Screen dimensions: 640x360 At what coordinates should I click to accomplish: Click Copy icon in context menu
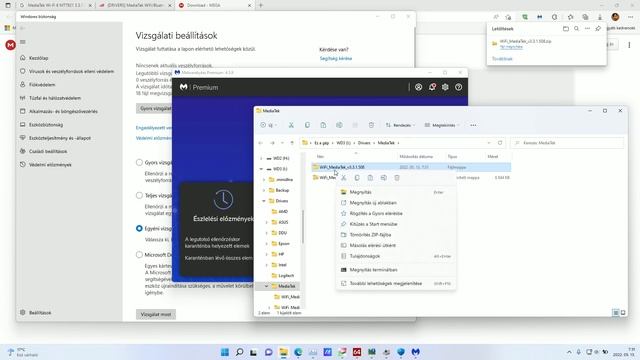[x=357, y=178]
